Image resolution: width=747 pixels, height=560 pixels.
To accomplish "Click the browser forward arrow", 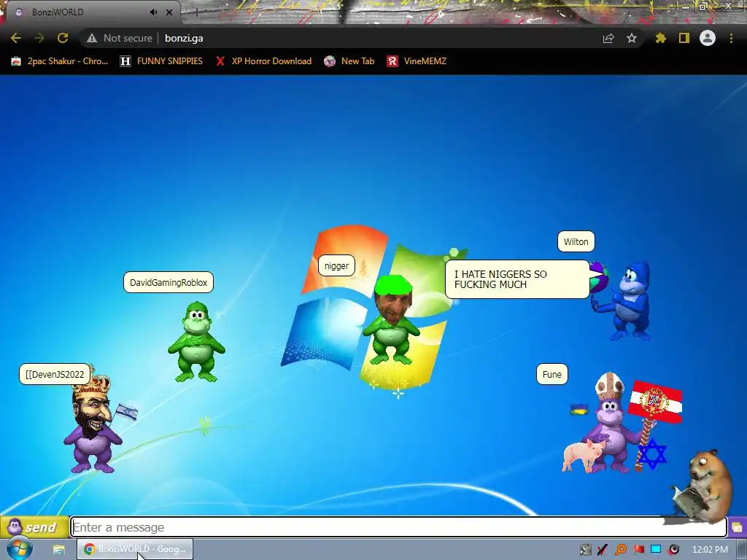I will tap(39, 38).
